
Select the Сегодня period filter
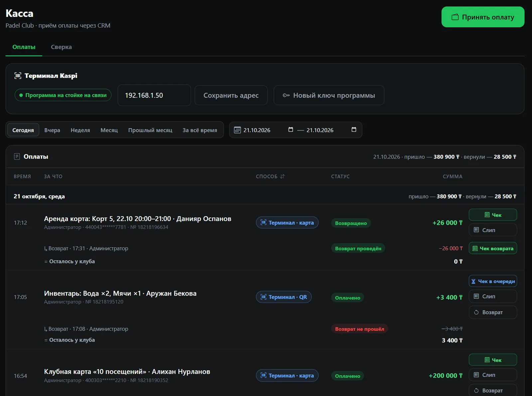click(x=23, y=130)
